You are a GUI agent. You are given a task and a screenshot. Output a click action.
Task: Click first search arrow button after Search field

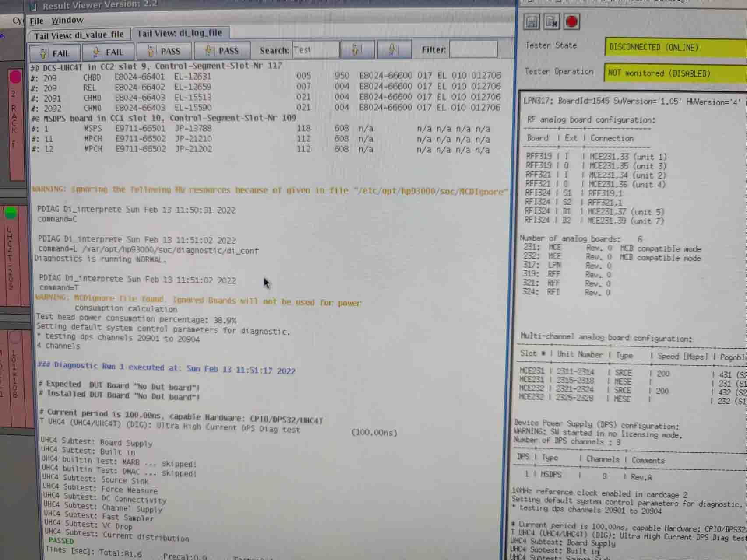click(x=357, y=50)
